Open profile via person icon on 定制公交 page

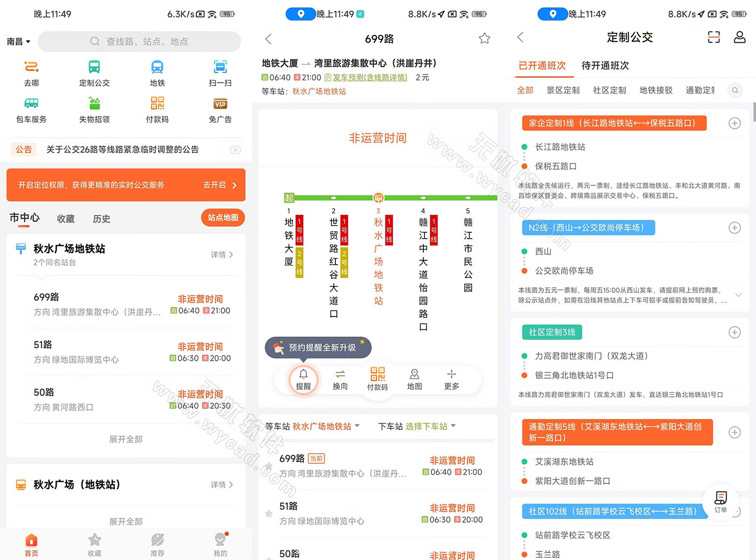pos(740,37)
